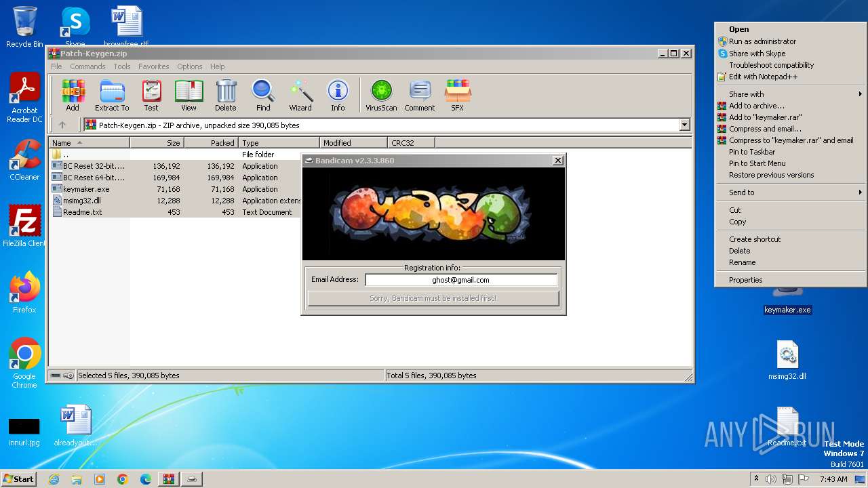868x488 pixels.
Task: Show hidden tray icons arrow
Action: [756, 479]
